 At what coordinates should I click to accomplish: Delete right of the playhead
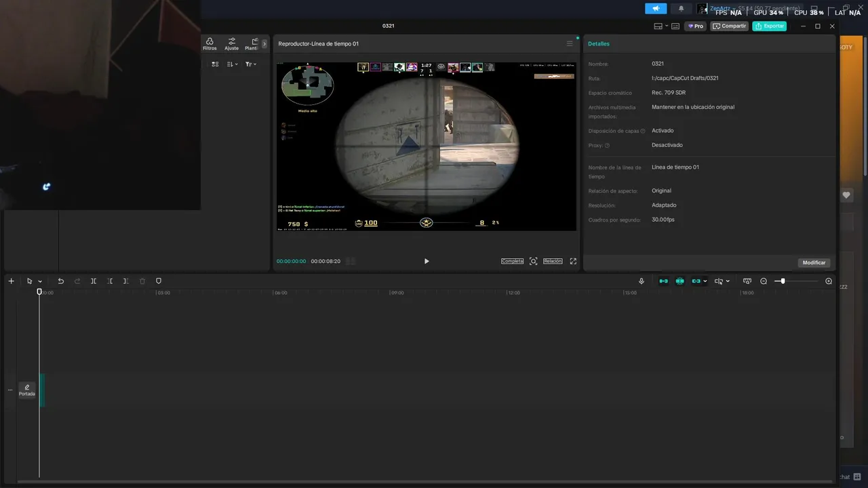(x=126, y=281)
